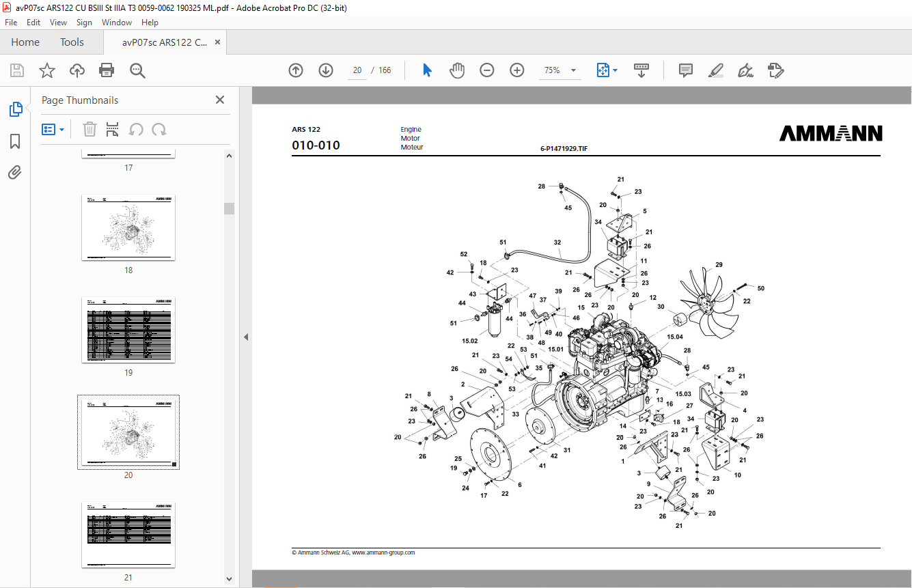The width and height of the screenshot is (912, 588).
Task: Click the thumbnail panel scrollbar thumb
Action: tap(230, 208)
